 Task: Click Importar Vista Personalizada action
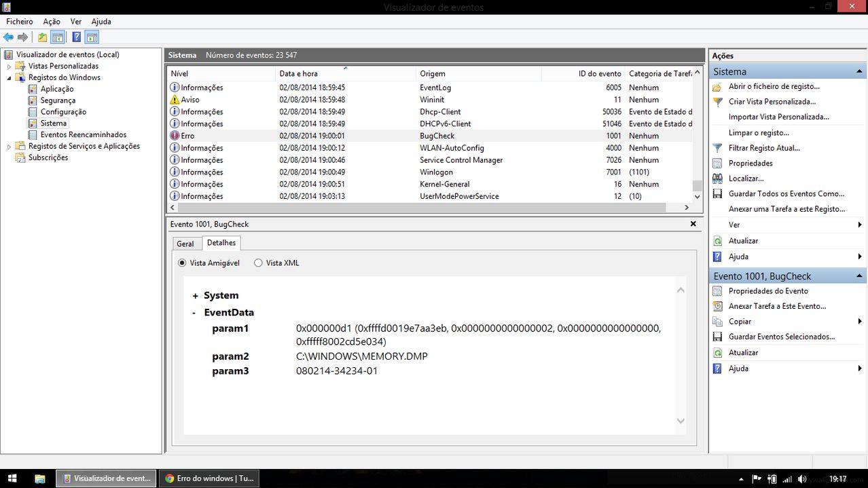click(779, 117)
